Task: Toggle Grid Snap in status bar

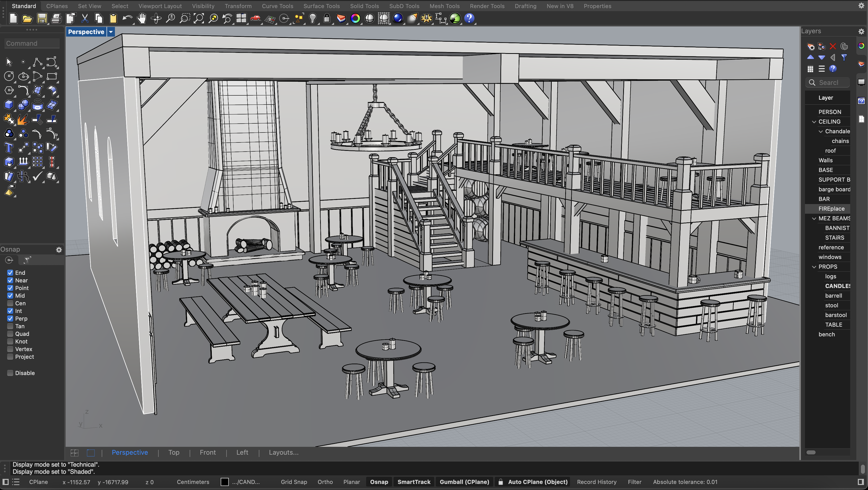Action: point(294,482)
